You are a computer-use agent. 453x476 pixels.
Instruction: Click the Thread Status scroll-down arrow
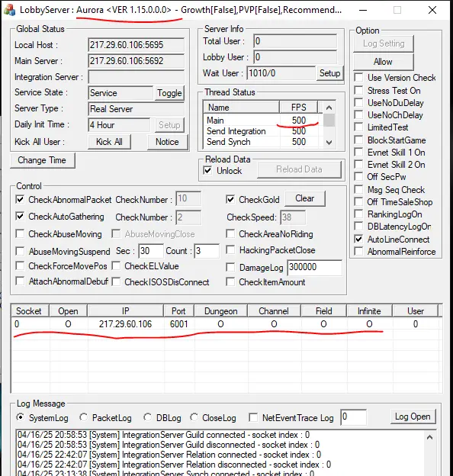(329, 143)
